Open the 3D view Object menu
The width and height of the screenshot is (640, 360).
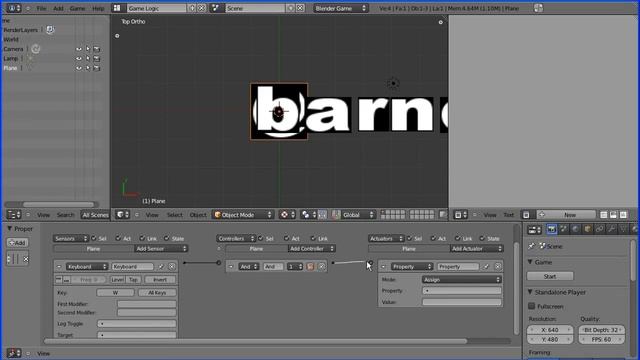tap(198, 215)
